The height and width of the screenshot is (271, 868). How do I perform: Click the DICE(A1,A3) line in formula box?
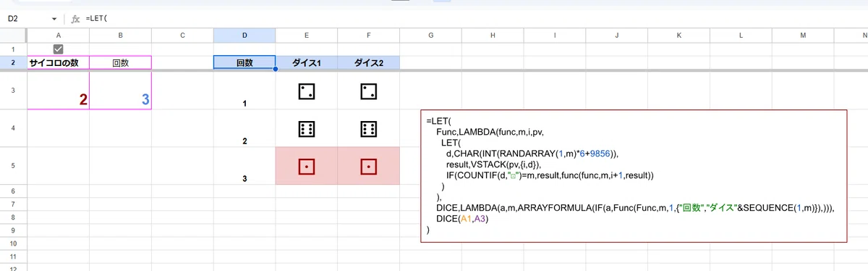click(x=462, y=219)
